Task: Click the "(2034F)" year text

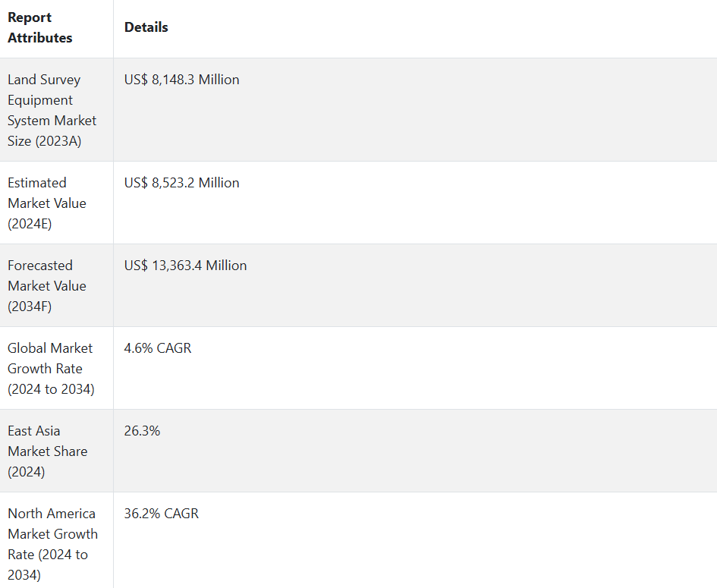Action: click(30, 307)
